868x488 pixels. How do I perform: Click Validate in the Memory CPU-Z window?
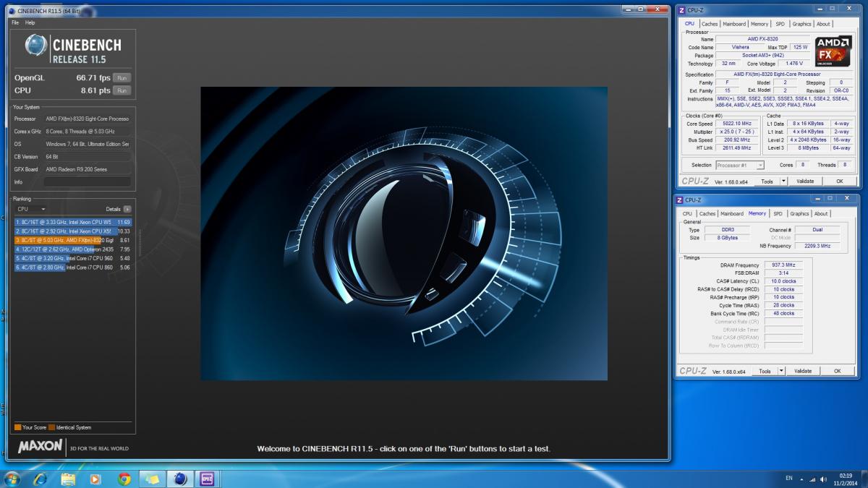(x=803, y=371)
